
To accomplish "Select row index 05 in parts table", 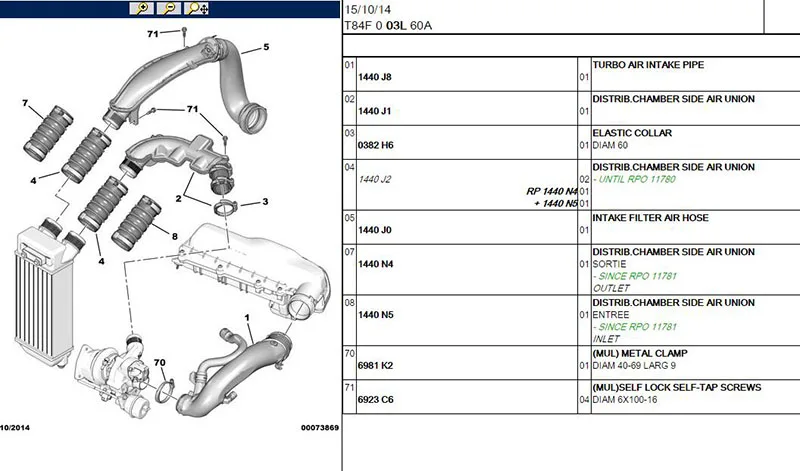I will [x=349, y=218].
